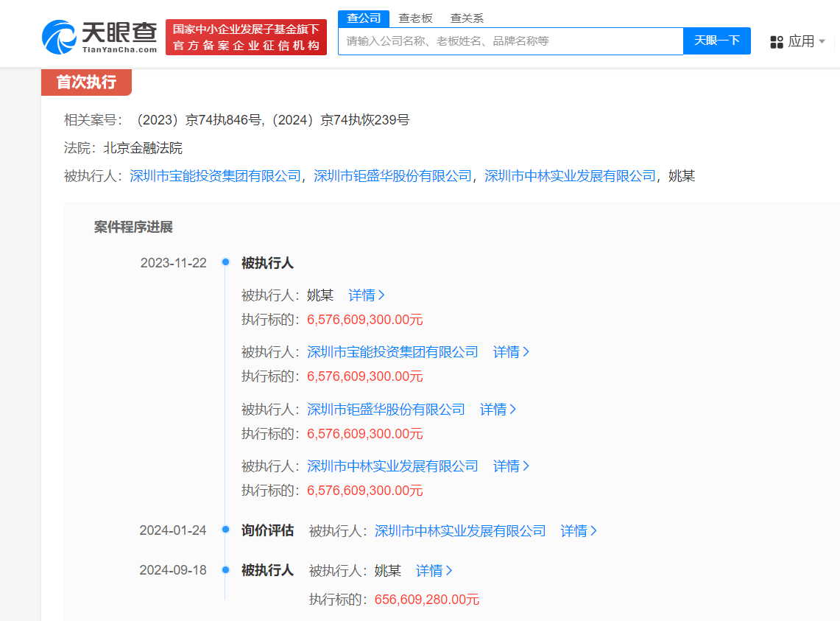The width and height of the screenshot is (840, 621).
Task: Click timeline dot beside 2024-09-18
Action: [225, 570]
